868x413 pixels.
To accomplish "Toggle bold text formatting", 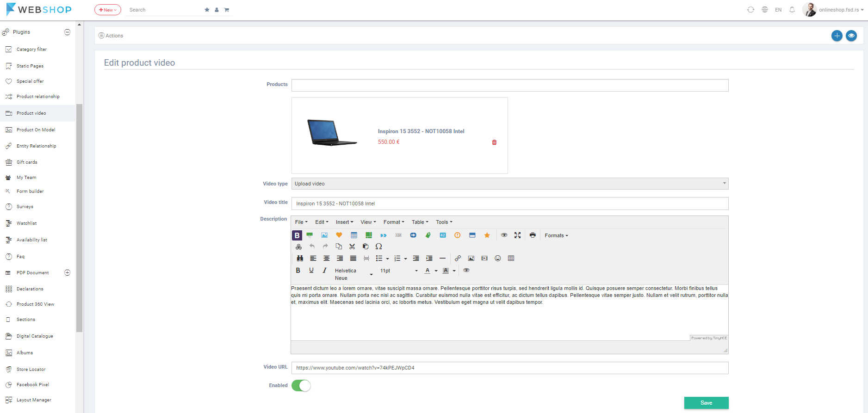I will click(298, 271).
